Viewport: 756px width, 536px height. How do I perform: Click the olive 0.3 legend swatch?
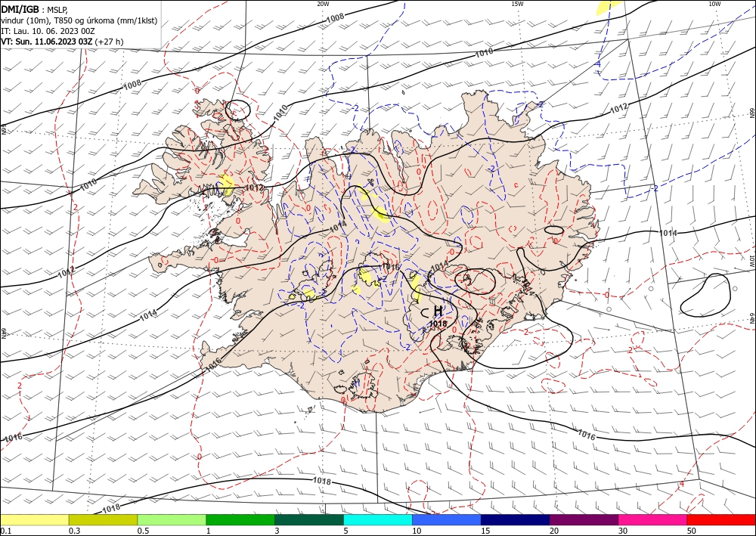(103, 519)
